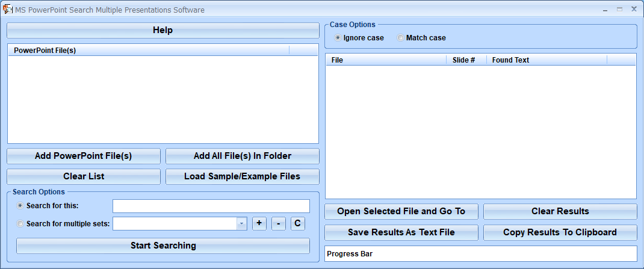Click the Progress Bar field
Image resolution: width=644 pixels, height=269 pixels.
480,254
